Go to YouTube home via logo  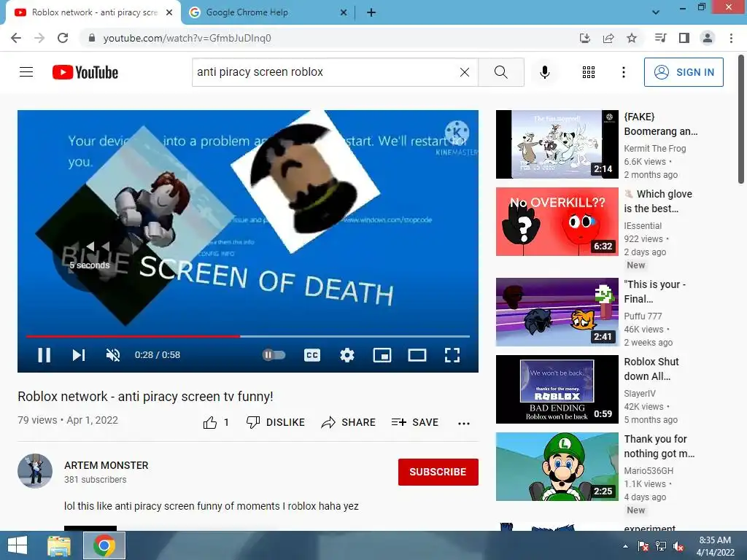pos(85,72)
